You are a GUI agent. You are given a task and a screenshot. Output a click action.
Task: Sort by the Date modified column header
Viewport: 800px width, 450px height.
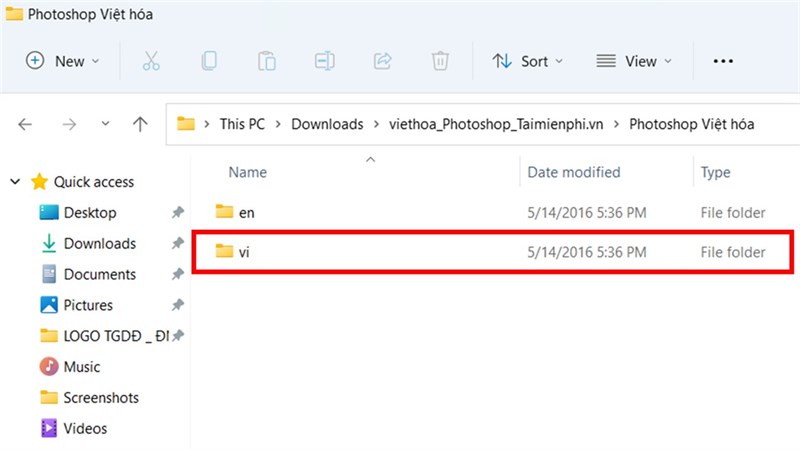pyautogui.click(x=573, y=172)
